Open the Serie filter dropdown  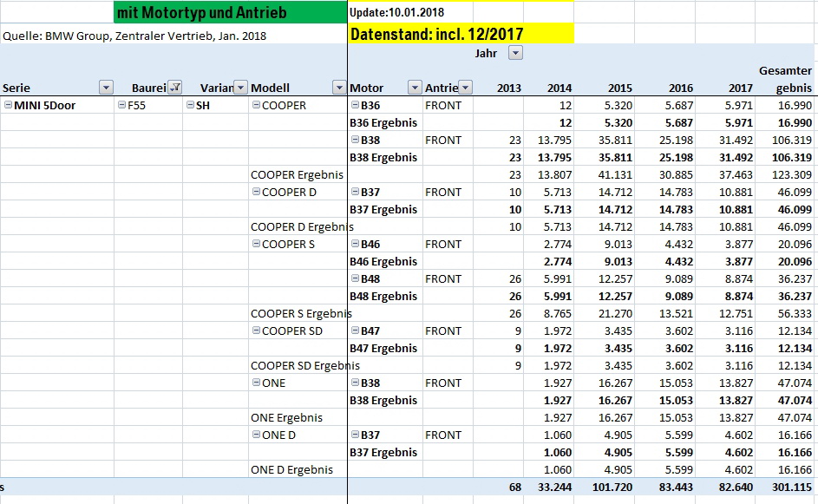pyautogui.click(x=106, y=88)
